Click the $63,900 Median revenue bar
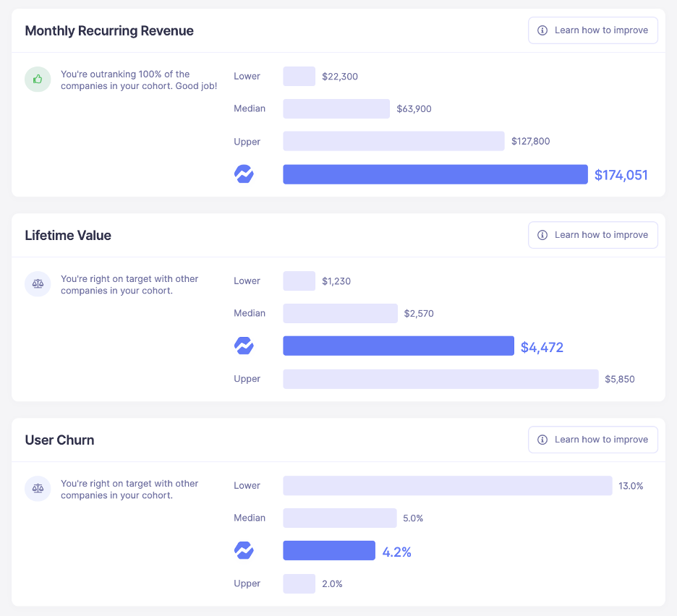This screenshot has width=677, height=616. pyautogui.click(x=336, y=108)
